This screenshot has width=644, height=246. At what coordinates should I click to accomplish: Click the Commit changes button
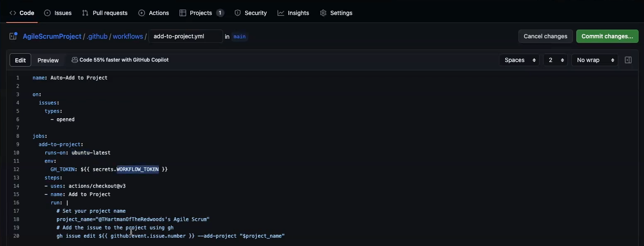click(607, 36)
